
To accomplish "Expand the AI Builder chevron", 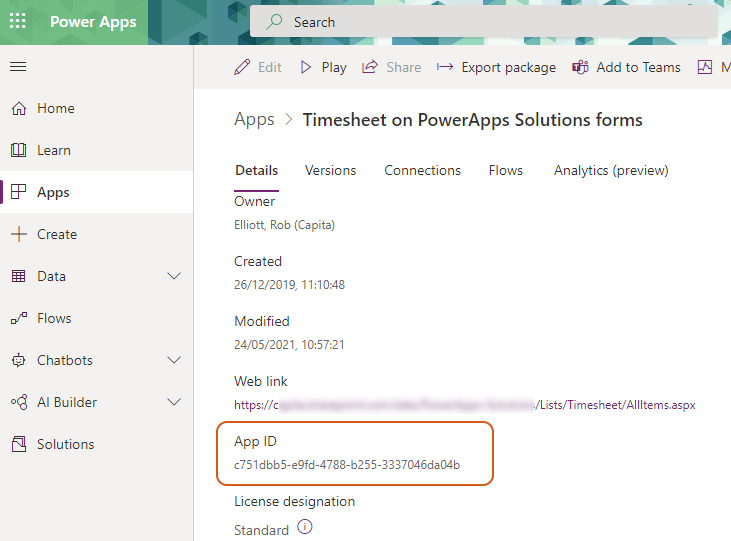I will [x=174, y=402].
